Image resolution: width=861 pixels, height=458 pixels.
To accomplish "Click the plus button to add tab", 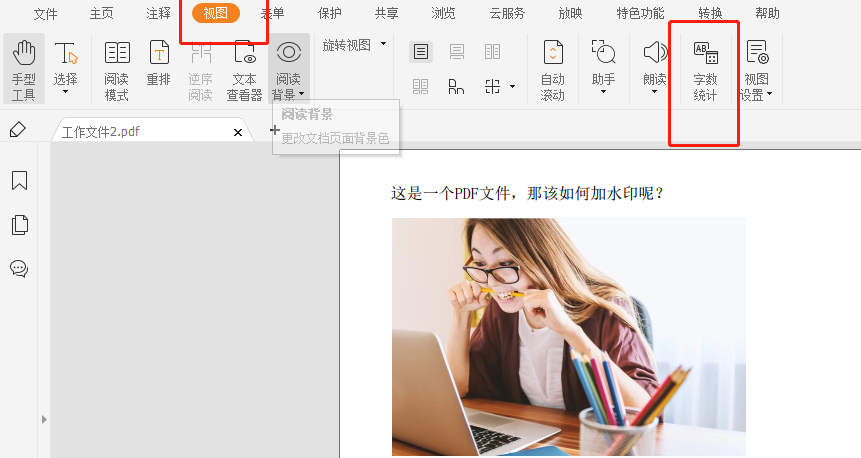I will (x=275, y=130).
